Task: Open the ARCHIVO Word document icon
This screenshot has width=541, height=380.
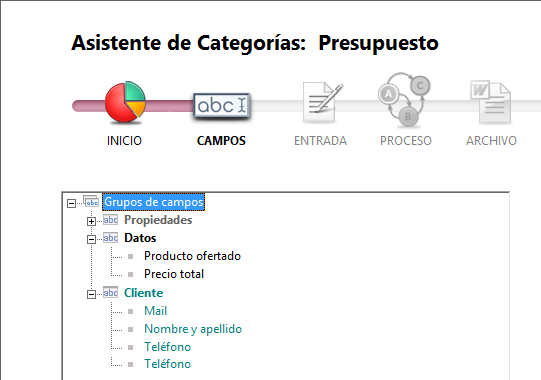Action: click(x=490, y=101)
